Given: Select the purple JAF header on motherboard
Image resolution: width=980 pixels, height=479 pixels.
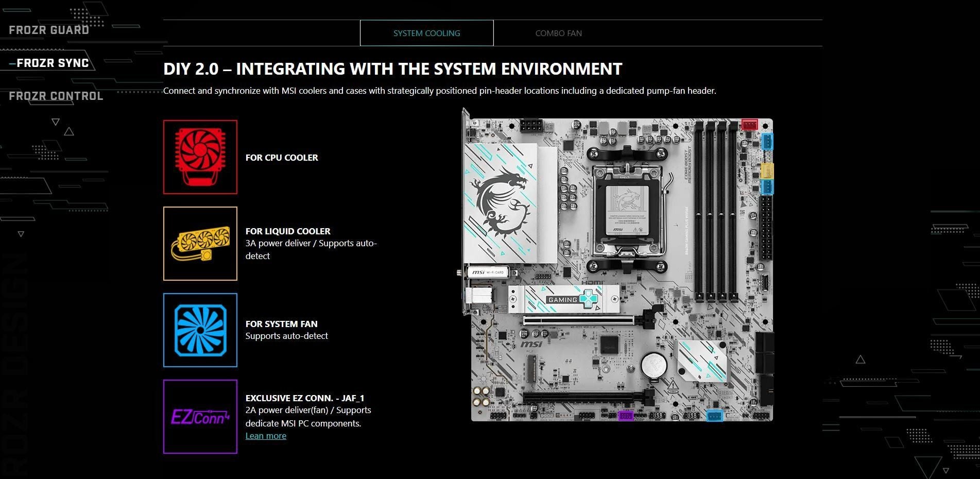Looking at the screenshot, I should tap(625, 415).
